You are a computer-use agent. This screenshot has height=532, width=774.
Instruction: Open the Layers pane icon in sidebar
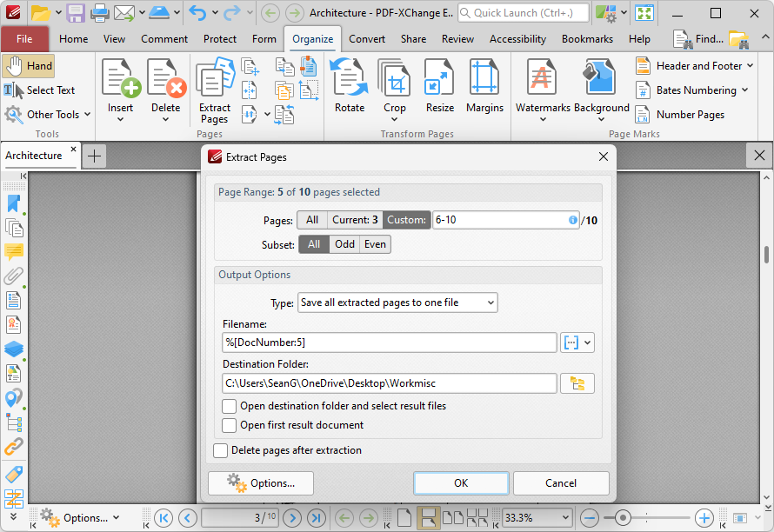(13, 349)
